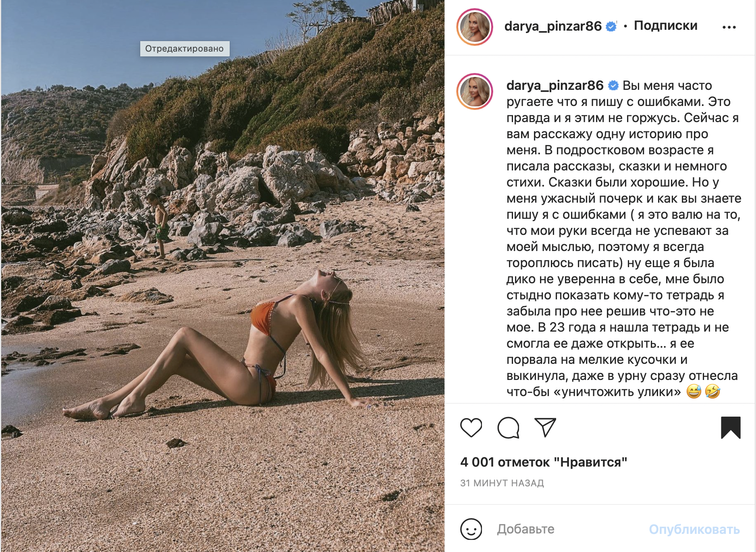
Task: Click the profile avatar in the post header
Action: point(475,27)
